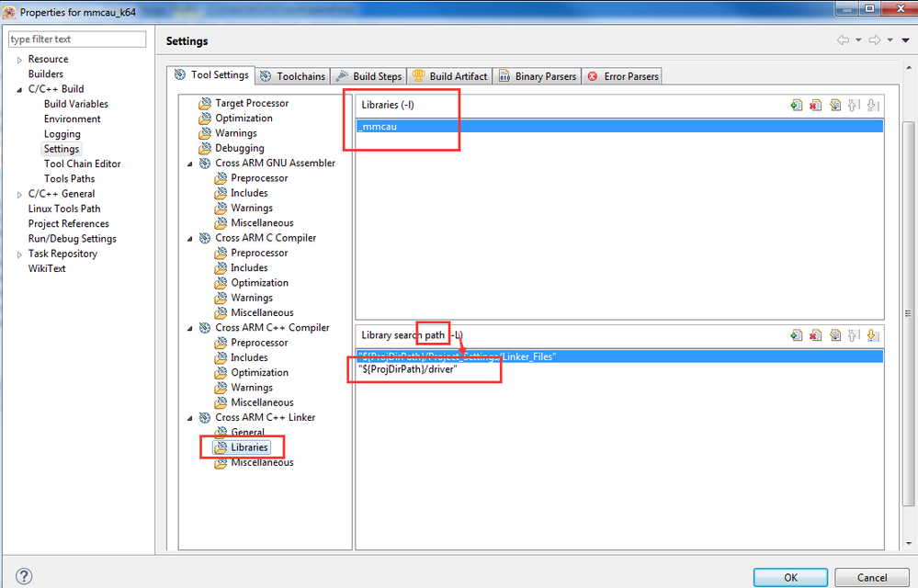Delete selected Library search path entry
918x588 pixels.
point(816,335)
